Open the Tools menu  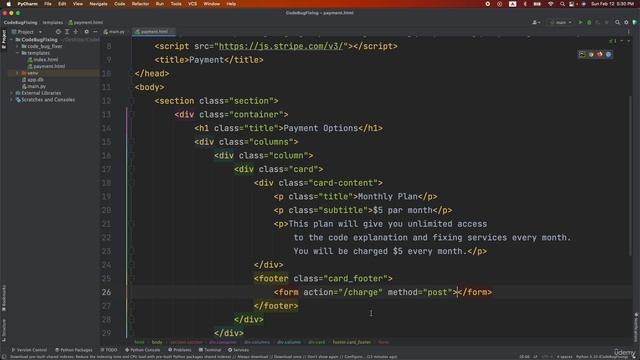(x=176, y=4)
